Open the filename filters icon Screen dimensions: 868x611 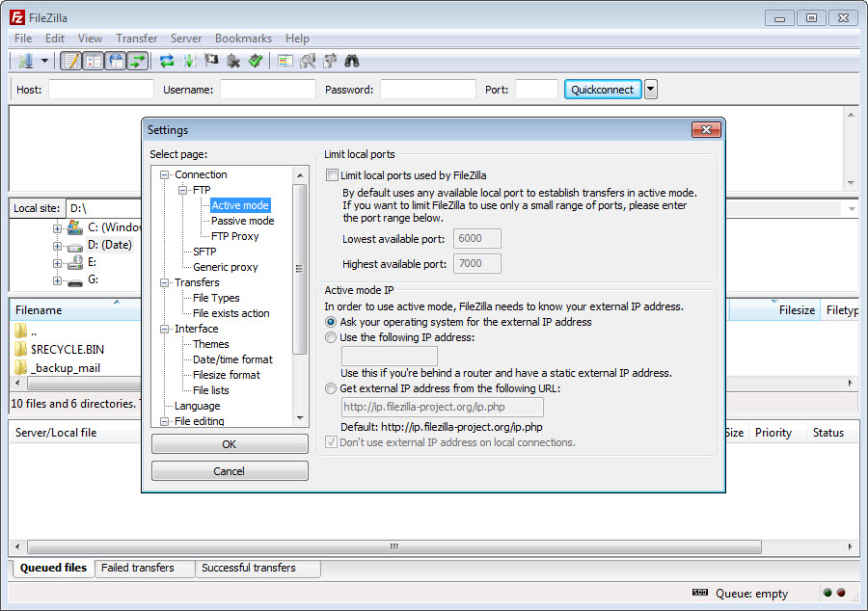coord(285,61)
